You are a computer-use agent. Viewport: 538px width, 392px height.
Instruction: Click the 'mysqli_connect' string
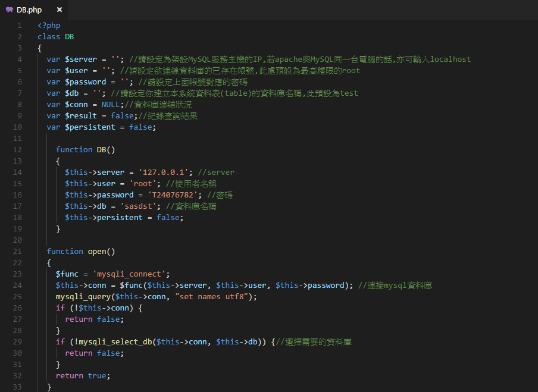coord(129,274)
